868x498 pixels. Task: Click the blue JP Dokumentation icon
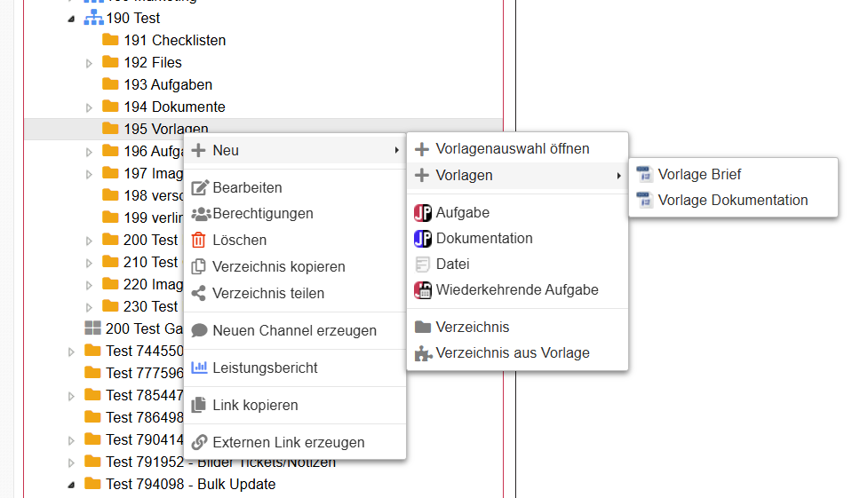[422, 239]
